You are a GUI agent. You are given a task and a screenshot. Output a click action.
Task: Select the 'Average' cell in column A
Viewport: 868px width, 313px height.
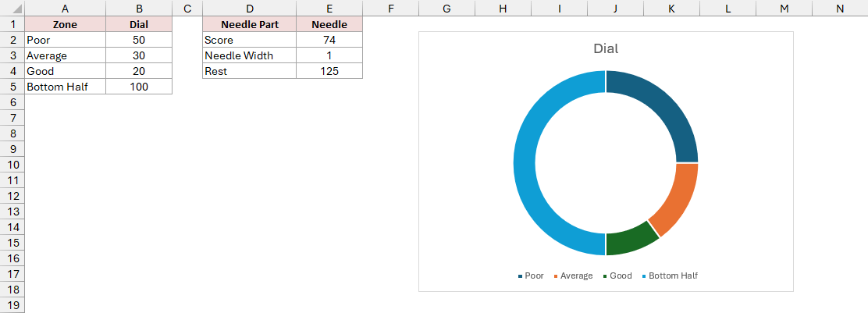[66, 55]
